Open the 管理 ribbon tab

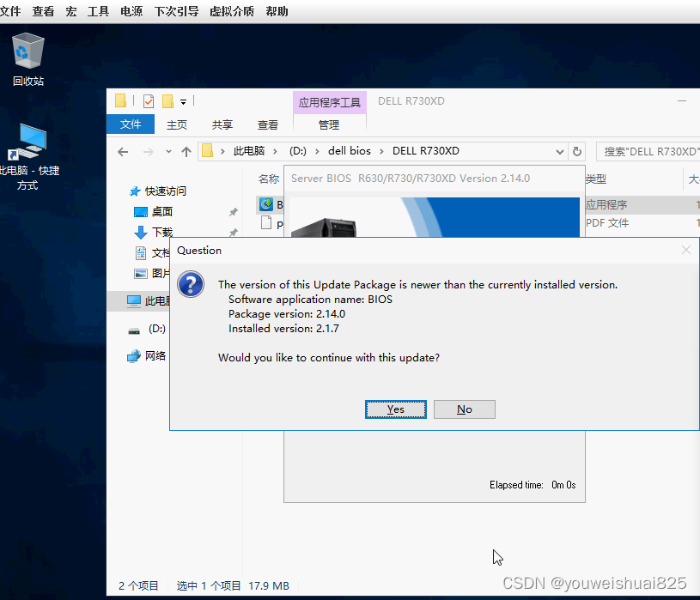(329, 125)
